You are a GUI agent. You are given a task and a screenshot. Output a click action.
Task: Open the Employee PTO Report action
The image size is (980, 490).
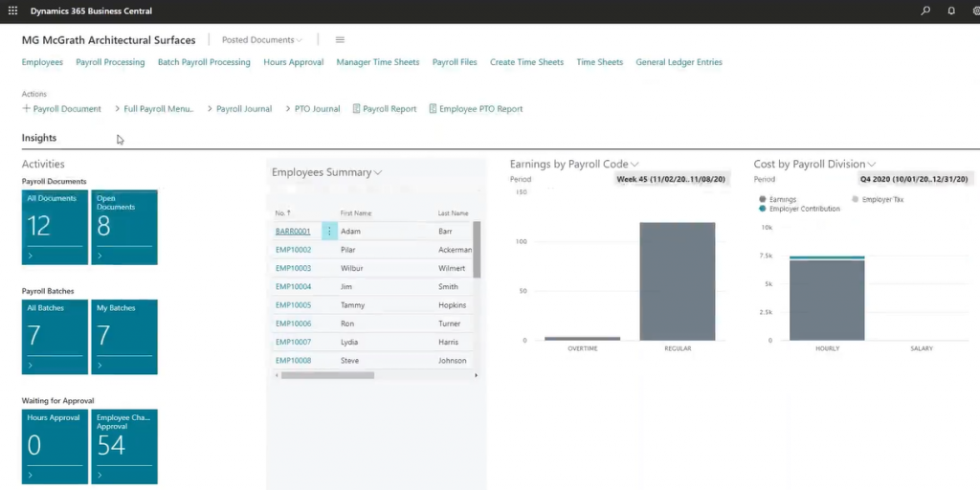[476, 109]
